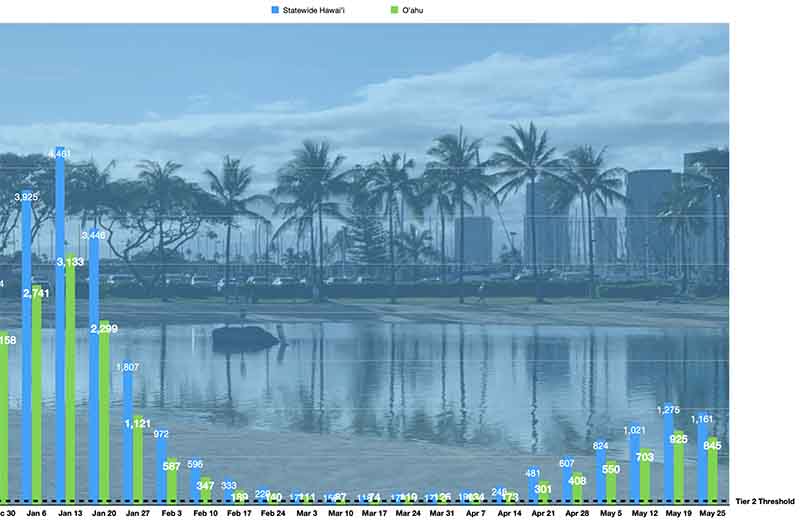Click the Apr 28 date axis label
800x522 pixels.
click(577, 513)
